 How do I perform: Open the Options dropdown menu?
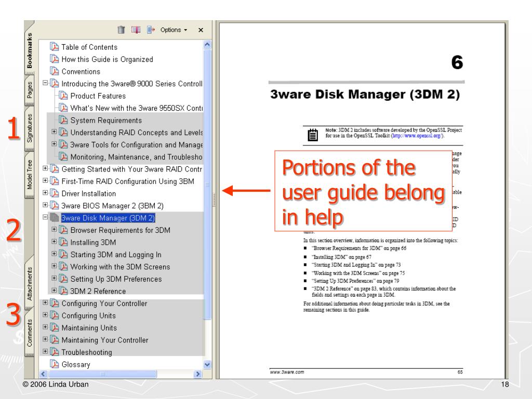[x=174, y=30]
